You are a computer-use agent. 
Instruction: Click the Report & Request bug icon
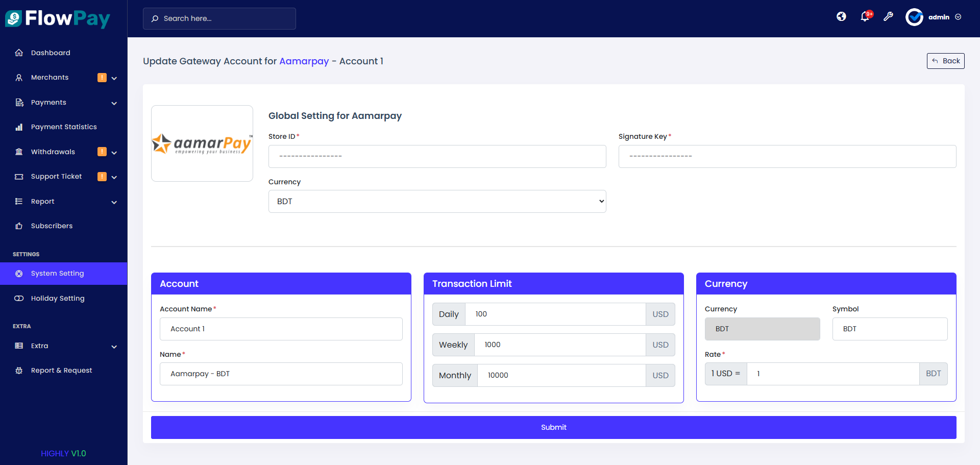click(x=19, y=371)
